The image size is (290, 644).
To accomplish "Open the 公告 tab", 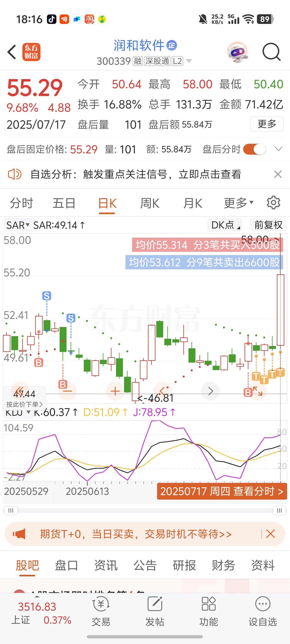I will pos(145,565).
